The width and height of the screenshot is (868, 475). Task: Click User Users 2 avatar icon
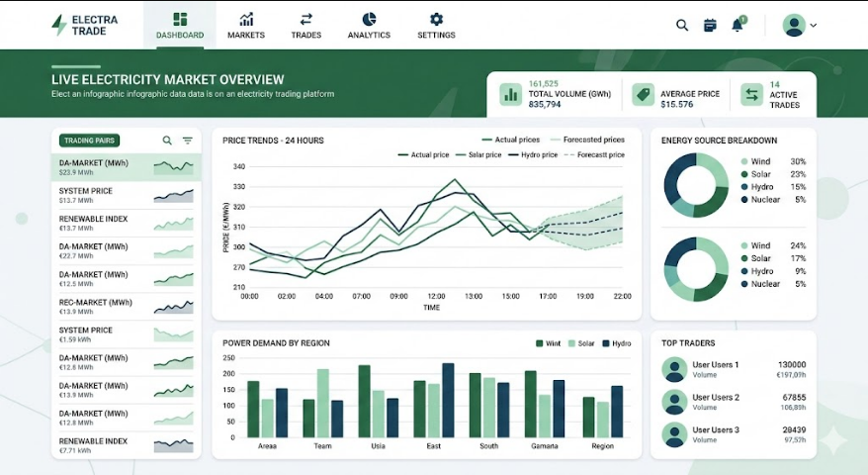(674, 402)
